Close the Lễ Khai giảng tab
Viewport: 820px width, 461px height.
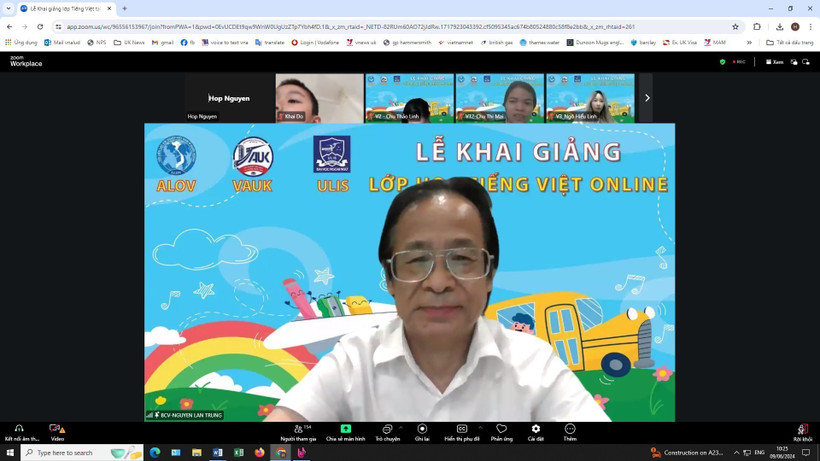[109, 9]
